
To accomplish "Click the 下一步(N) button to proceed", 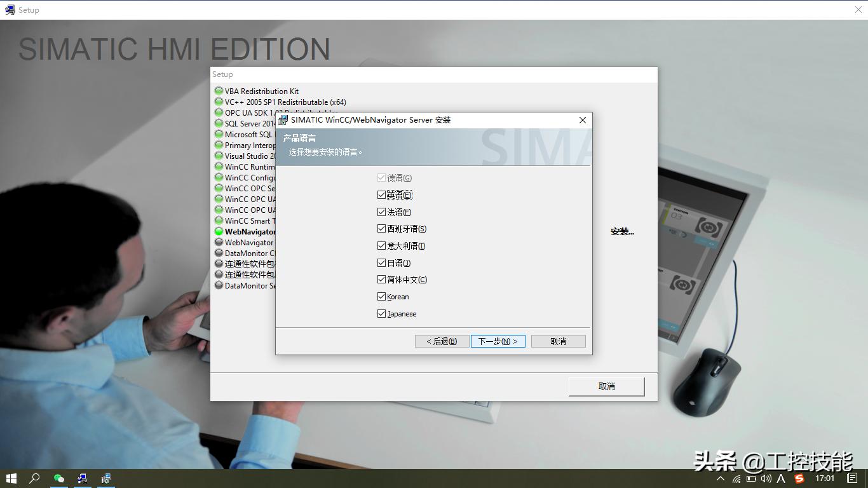I will 498,341.
